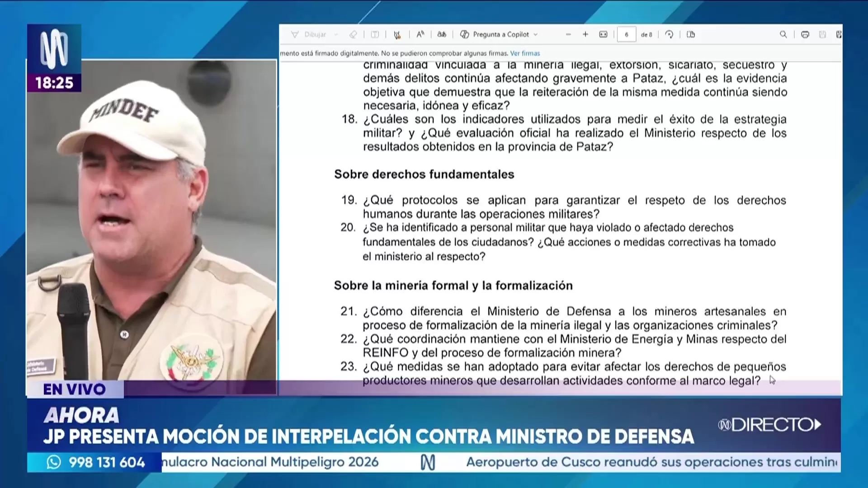Click the save as icon at toolbar edge
Viewport: 868px width, 488px height.
(839, 34)
